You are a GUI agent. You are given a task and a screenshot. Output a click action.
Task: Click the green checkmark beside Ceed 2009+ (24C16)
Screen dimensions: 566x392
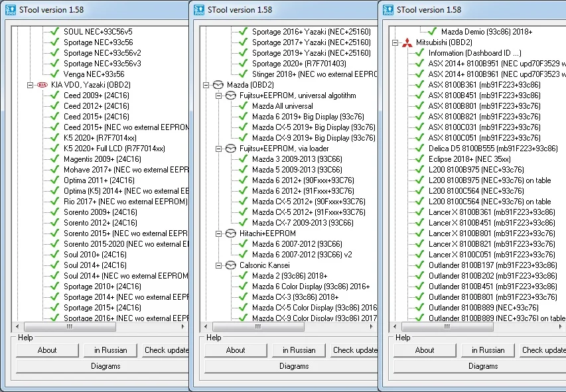55,96
